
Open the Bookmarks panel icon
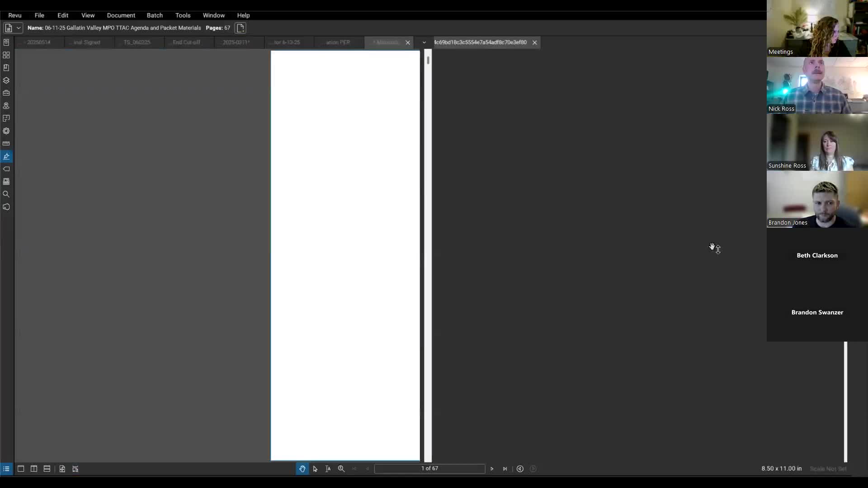click(6, 68)
